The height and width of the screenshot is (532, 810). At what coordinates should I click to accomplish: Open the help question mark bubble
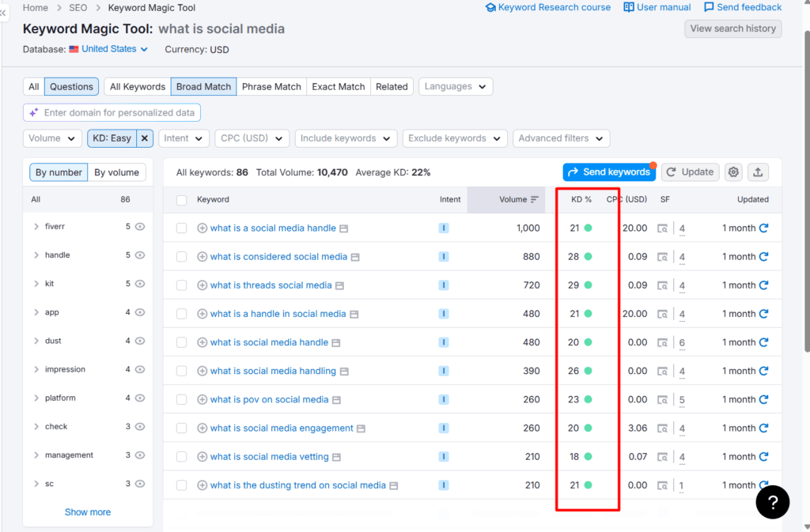pos(772,502)
